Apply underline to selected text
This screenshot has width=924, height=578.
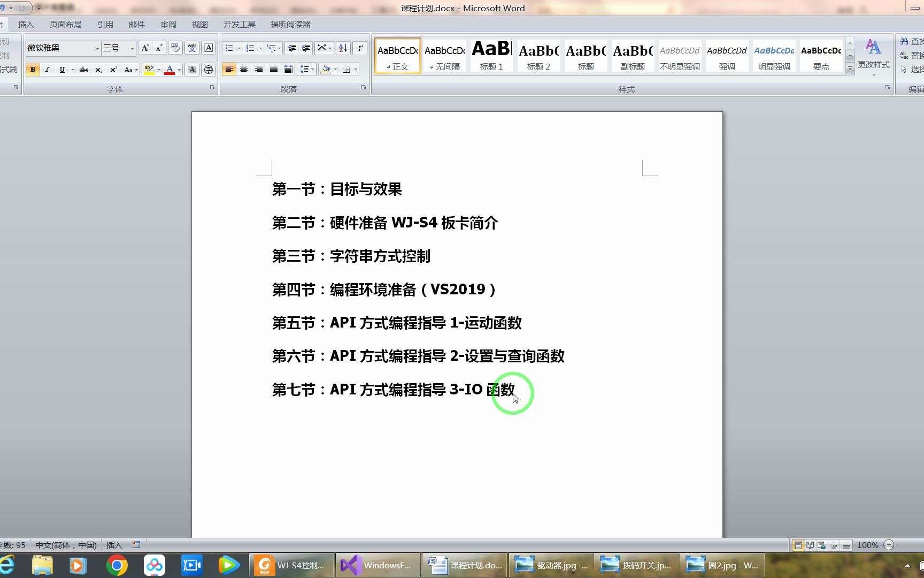60,70
